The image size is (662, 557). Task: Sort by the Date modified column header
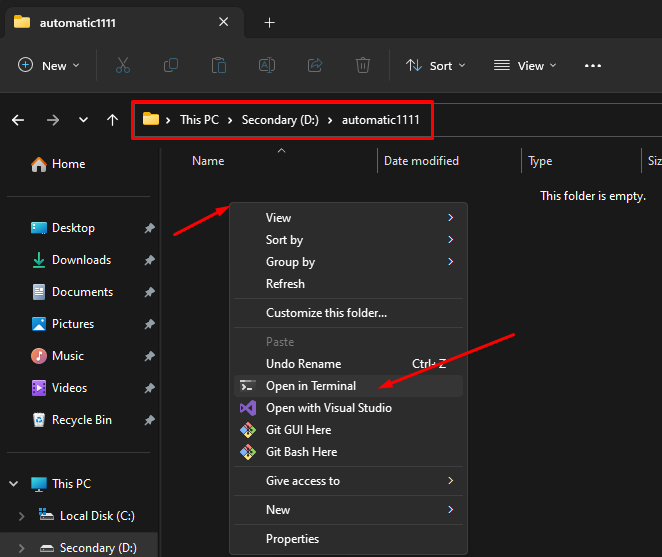(421, 161)
